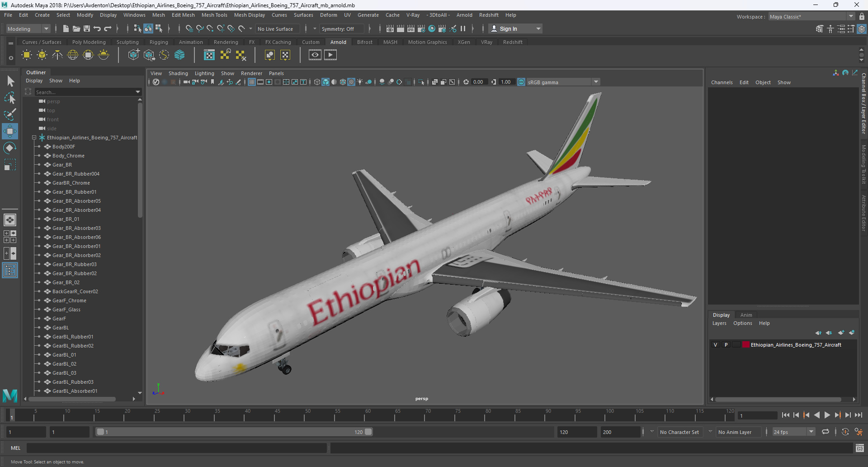Switch to the Poly Modeling shelf tab
The width and height of the screenshot is (868, 467).
click(89, 42)
